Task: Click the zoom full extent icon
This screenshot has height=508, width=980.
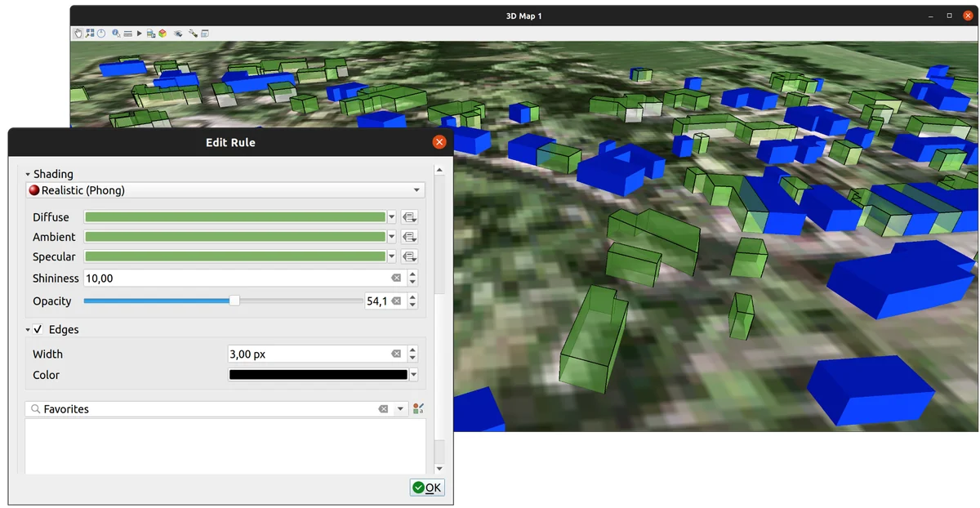Action: pyautogui.click(x=90, y=33)
